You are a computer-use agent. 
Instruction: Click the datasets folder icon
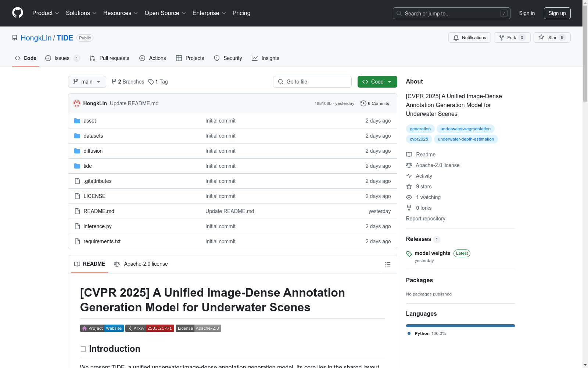tap(77, 136)
